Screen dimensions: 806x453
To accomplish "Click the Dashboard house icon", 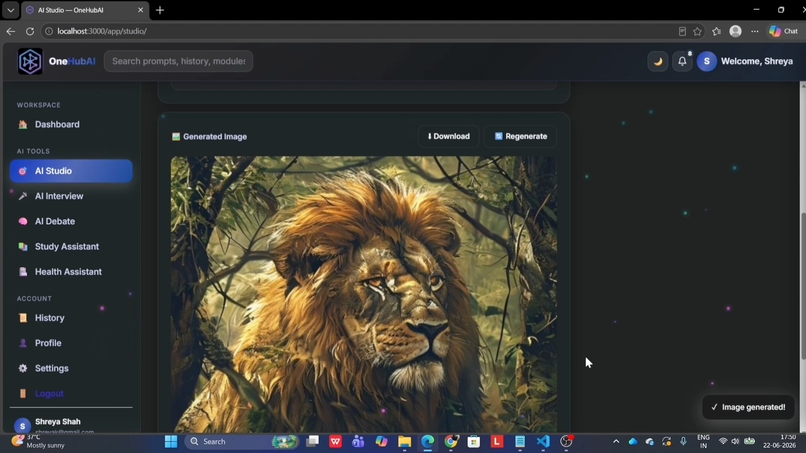I will pos(23,124).
